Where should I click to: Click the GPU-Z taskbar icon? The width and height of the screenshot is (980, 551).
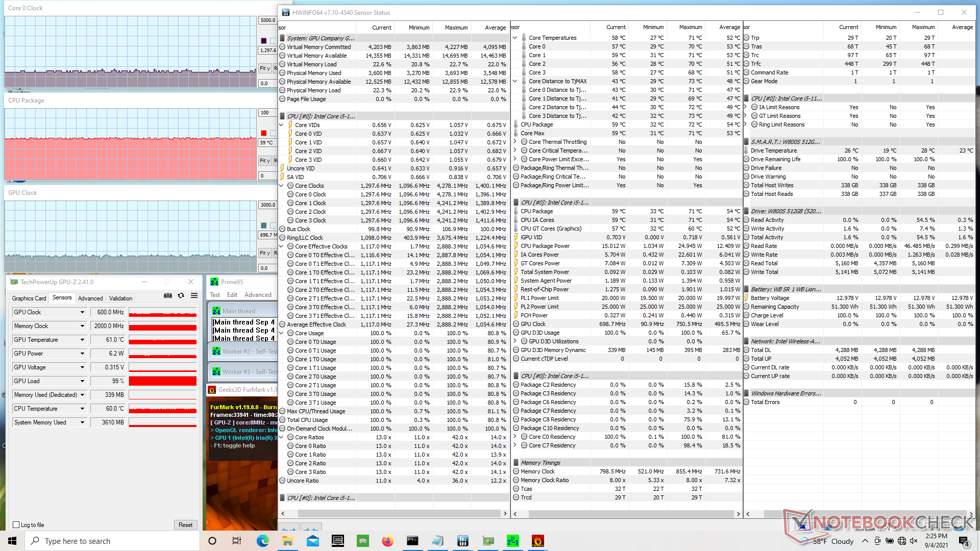487,541
